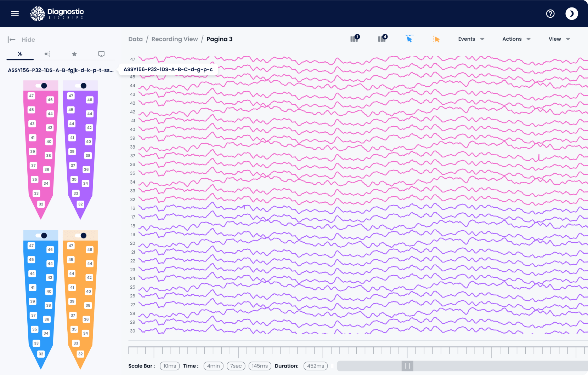Open the hamburger navigation menu

pyautogui.click(x=15, y=13)
